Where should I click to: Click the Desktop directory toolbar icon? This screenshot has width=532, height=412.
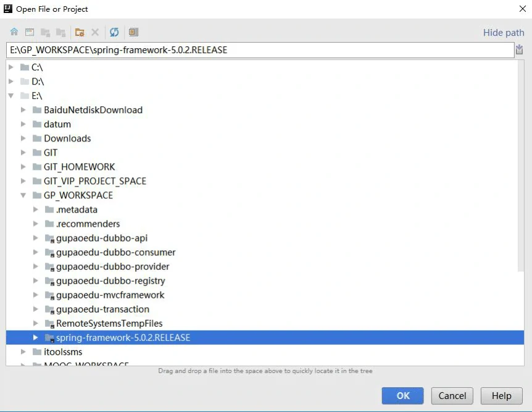tap(29, 32)
